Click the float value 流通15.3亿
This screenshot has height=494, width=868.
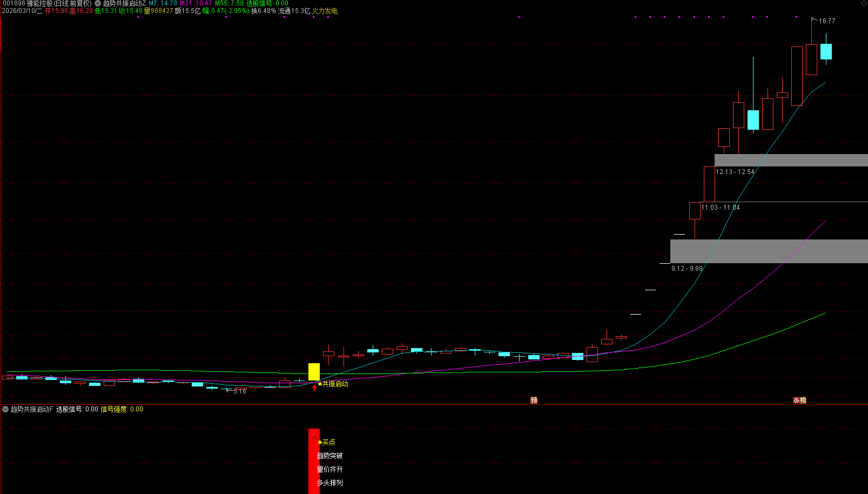click(294, 11)
